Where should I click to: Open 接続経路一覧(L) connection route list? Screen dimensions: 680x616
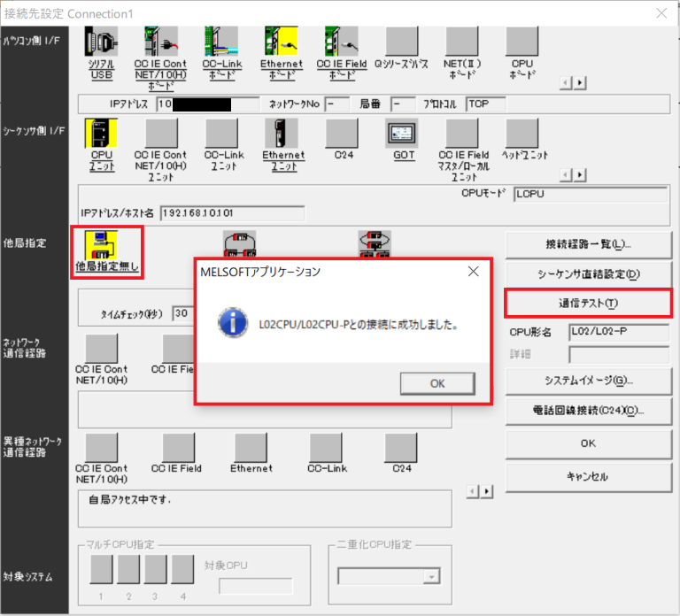coord(588,243)
